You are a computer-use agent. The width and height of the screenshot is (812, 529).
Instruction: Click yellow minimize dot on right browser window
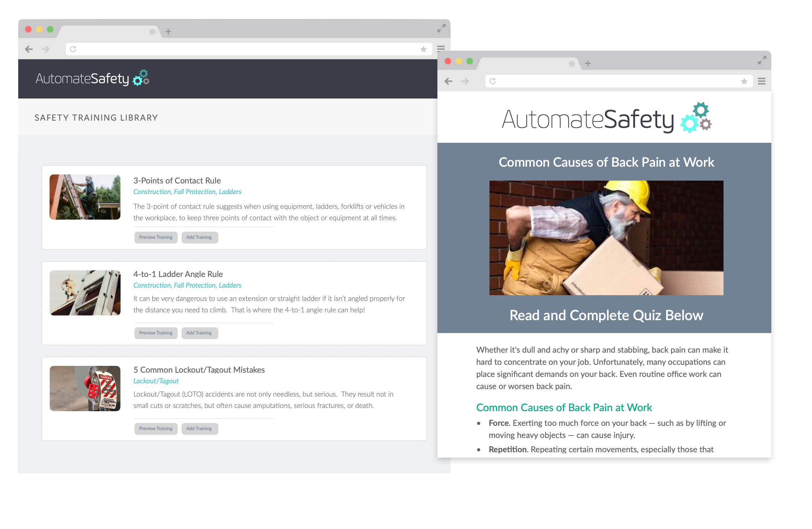[x=459, y=61]
